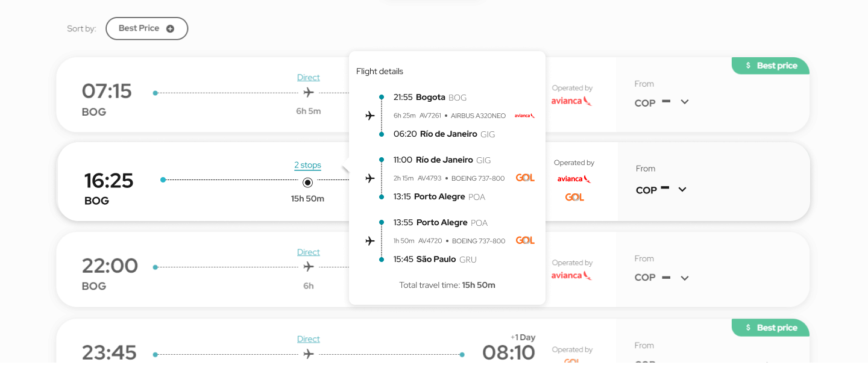Image resolution: width=868 pixels, height=371 pixels.
Task: Open the Best Price sort selector
Action: pos(146,28)
